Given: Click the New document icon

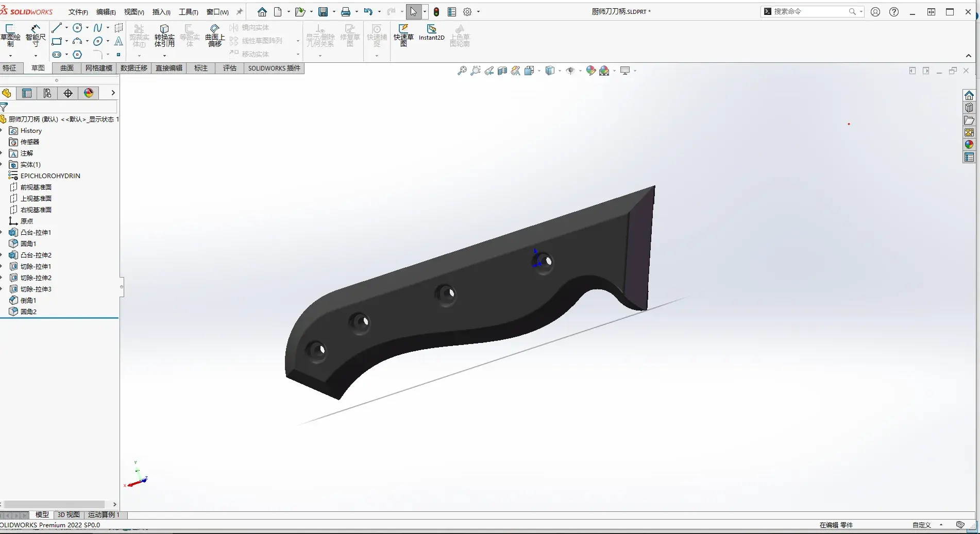Looking at the screenshot, I should click(x=278, y=12).
